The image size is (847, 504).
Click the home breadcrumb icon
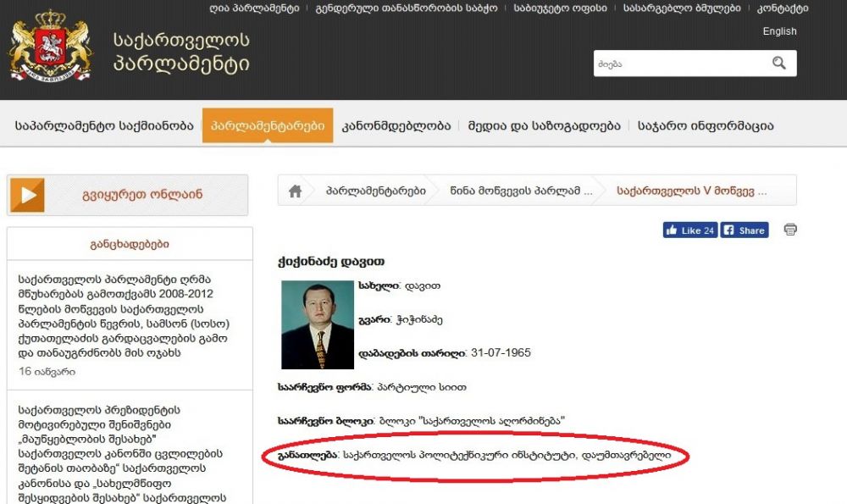tap(295, 191)
